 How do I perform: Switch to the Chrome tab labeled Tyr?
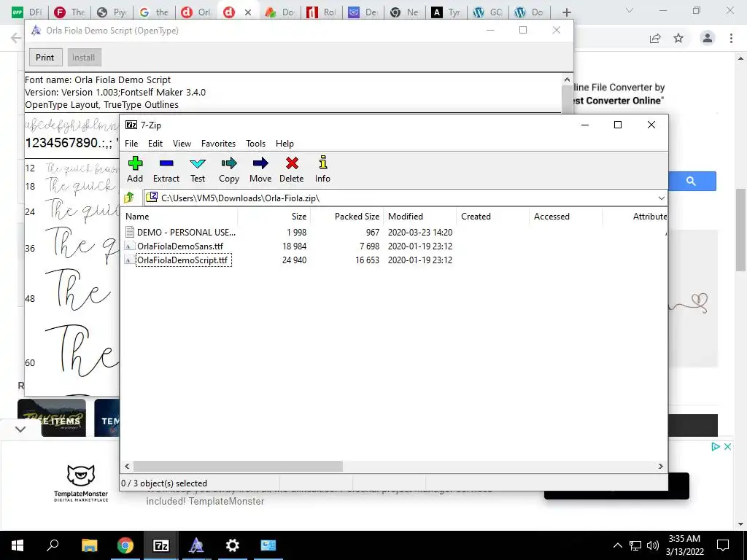(446, 12)
